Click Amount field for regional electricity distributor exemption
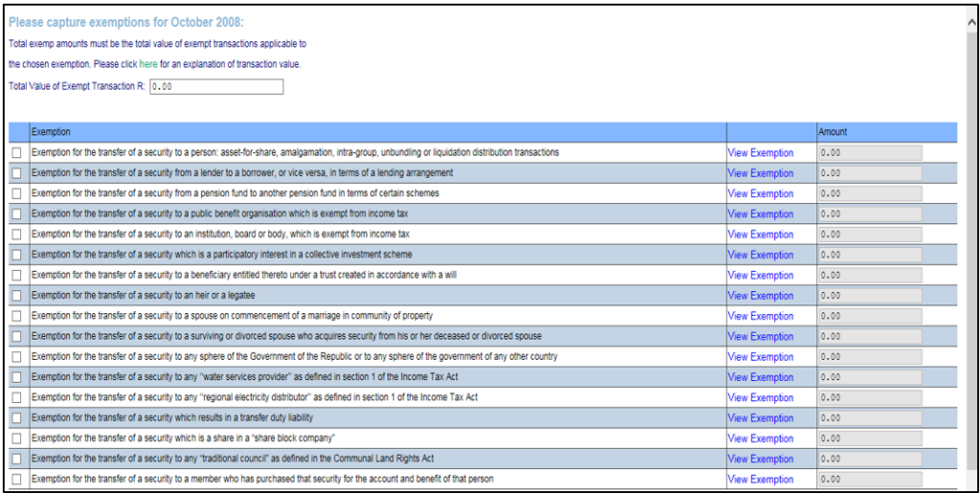This screenshot has height=493, width=980. click(x=869, y=397)
